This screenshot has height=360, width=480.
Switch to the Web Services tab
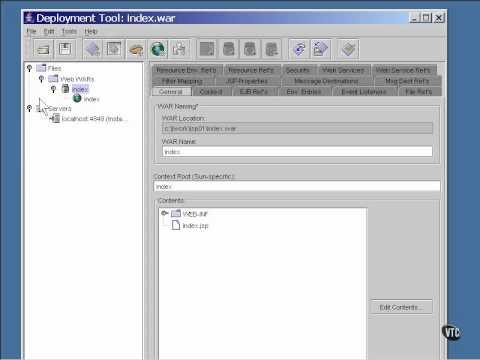343,70
